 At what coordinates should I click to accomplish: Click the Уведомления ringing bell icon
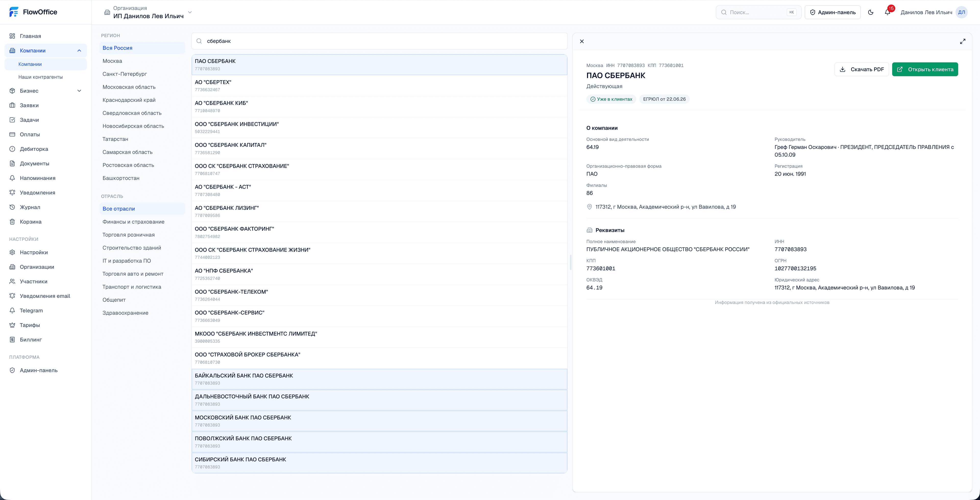coord(12,192)
